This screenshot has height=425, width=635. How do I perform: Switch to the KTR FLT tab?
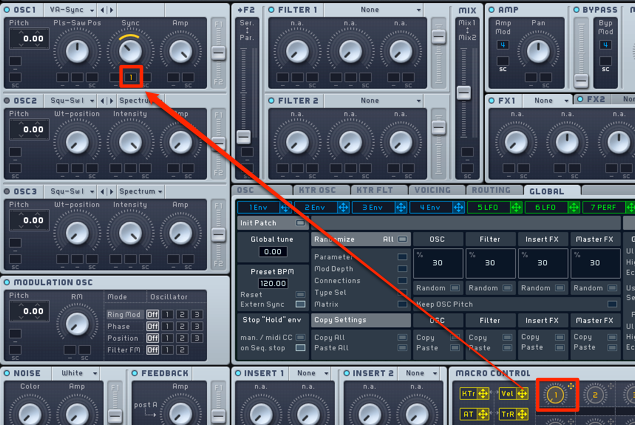point(378,190)
